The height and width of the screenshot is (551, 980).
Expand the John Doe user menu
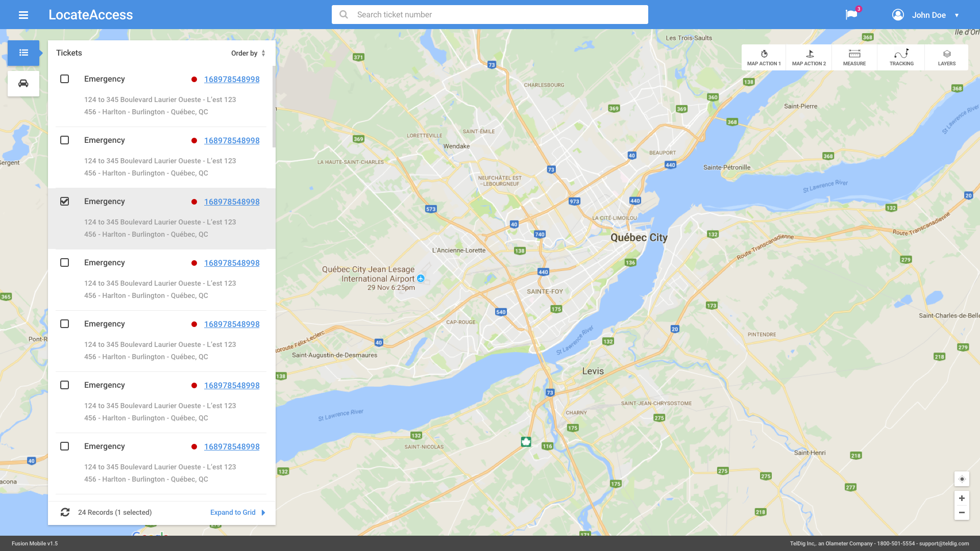click(x=928, y=15)
